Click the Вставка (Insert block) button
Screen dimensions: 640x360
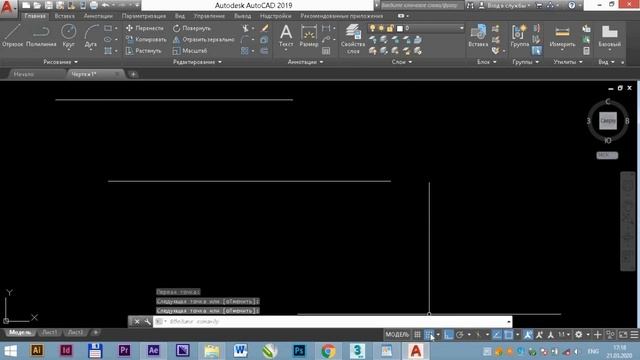pyautogui.click(x=478, y=36)
